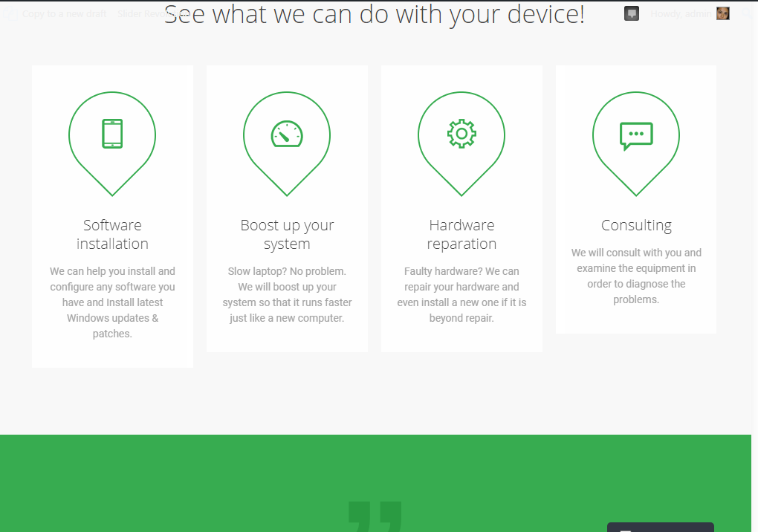Screen dimensions: 758x532
Task: Open the comments notification icon in the admin bar
Action: pos(632,13)
